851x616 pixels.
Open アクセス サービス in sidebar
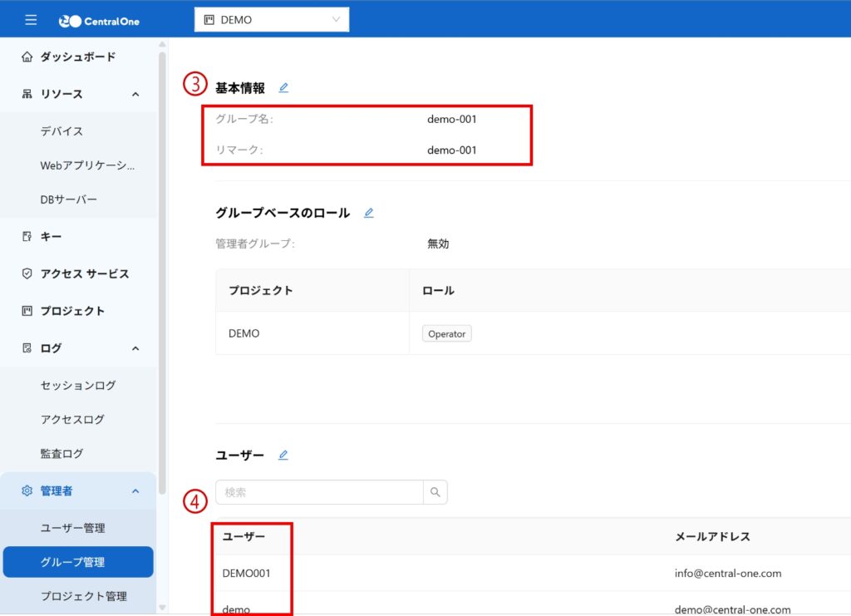tap(84, 274)
